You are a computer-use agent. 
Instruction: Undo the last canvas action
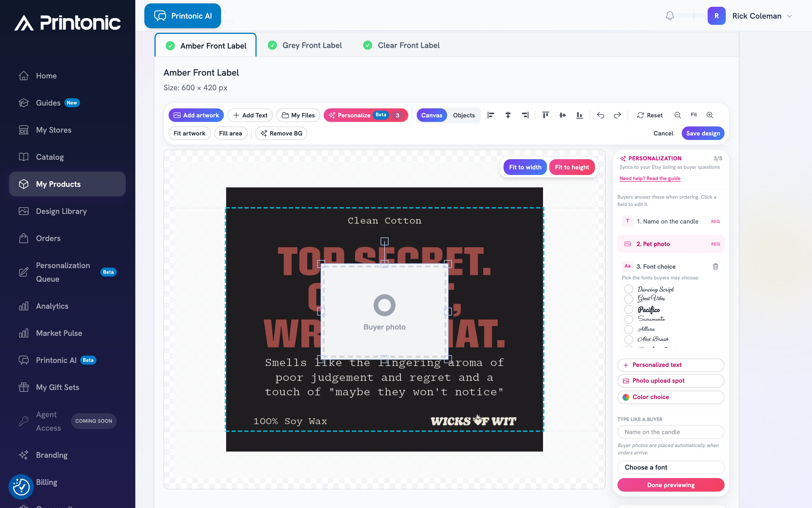(x=601, y=115)
